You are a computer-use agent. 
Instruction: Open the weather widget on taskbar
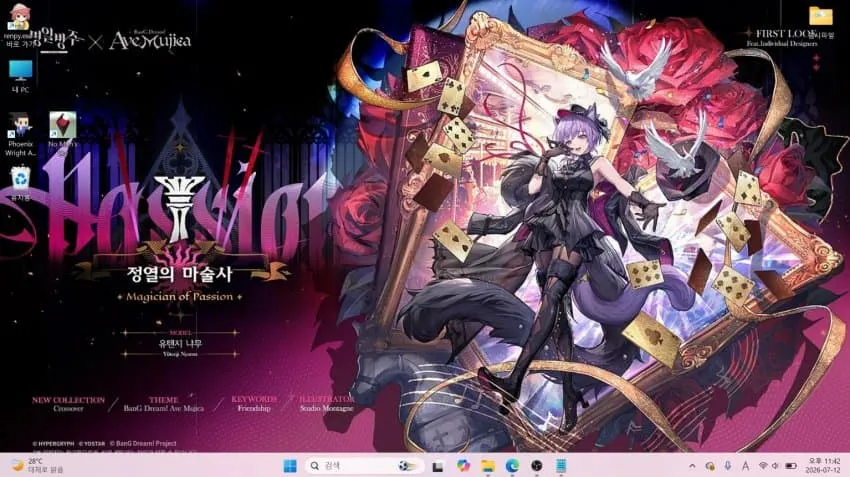click(37, 466)
